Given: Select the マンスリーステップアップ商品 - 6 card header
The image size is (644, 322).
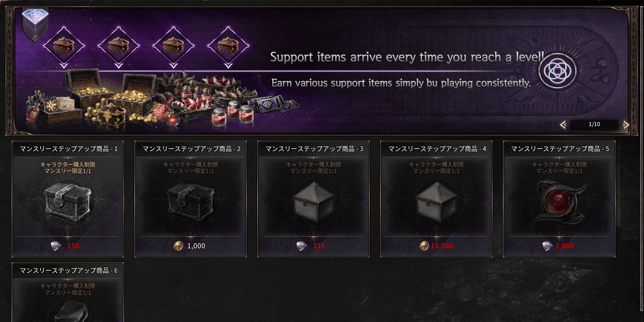Looking at the screenshot, I should pos(68,271).
